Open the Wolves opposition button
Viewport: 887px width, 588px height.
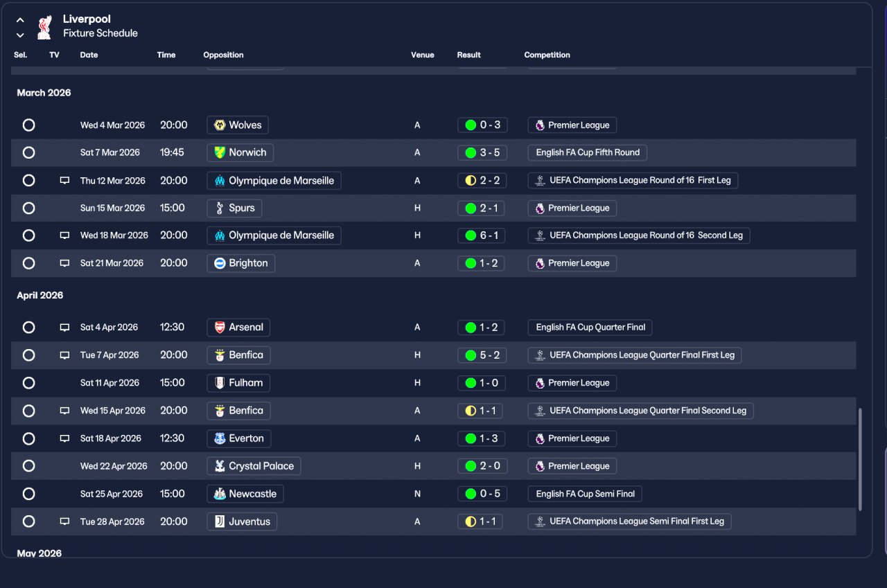click(238, 125)
